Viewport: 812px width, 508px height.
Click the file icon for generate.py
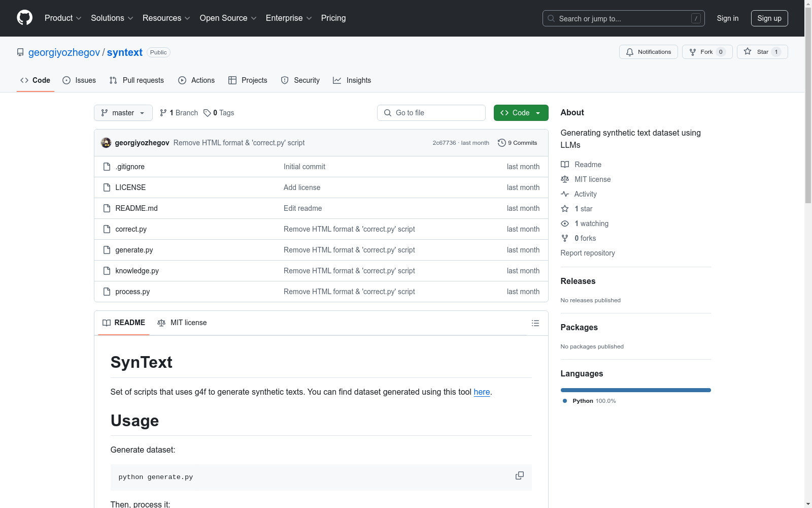pyautogui.click(x=107, y=250)
